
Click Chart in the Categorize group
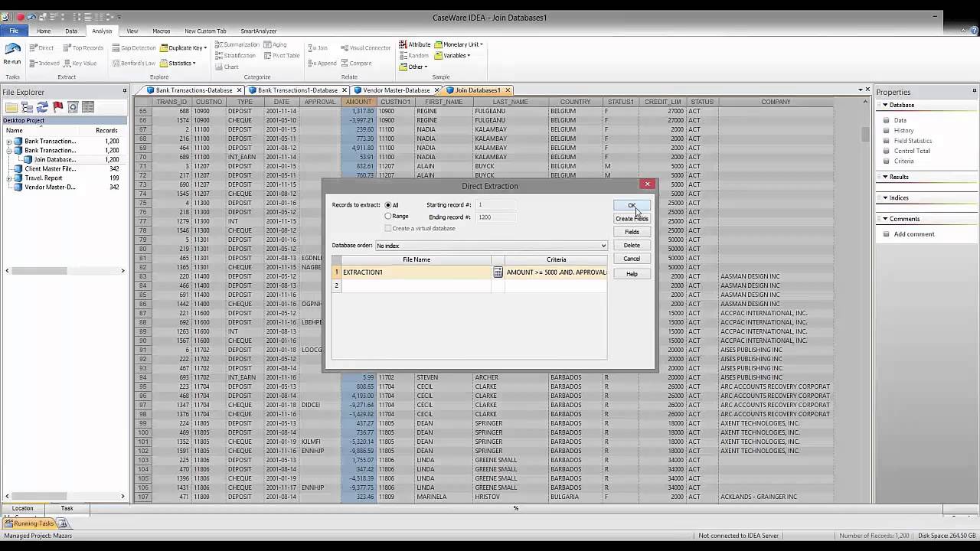227,67
